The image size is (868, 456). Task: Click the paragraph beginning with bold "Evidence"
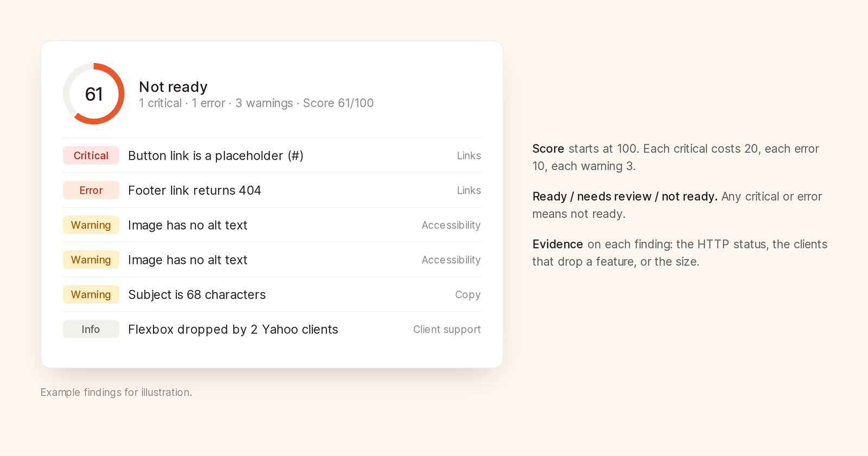point(680,253)
